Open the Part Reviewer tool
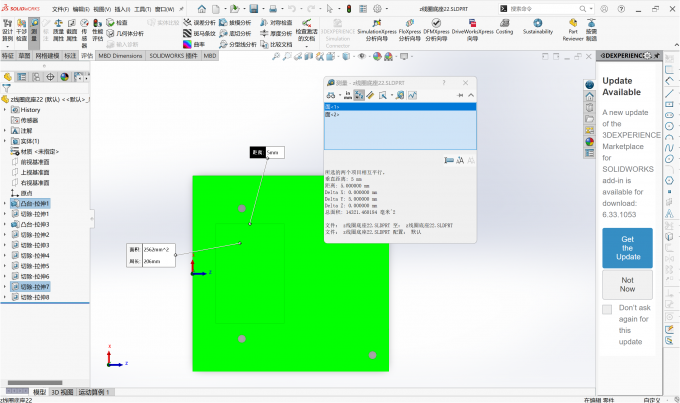Viewport: 680px width, 403px height. [x=573, y=30]
